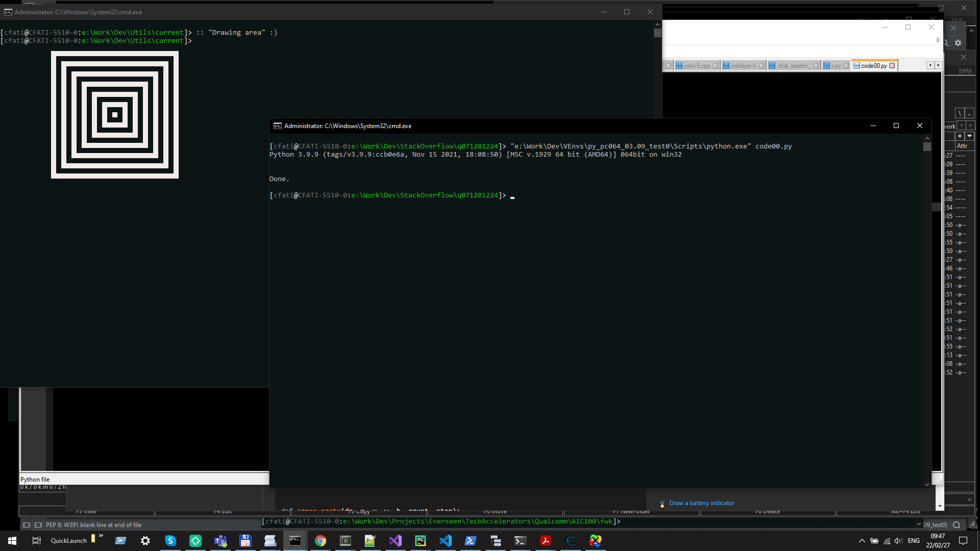Screen dimensions: 980x551
Task: Click scrollbar thumb in background cmd window
Action: coord(657,33)
